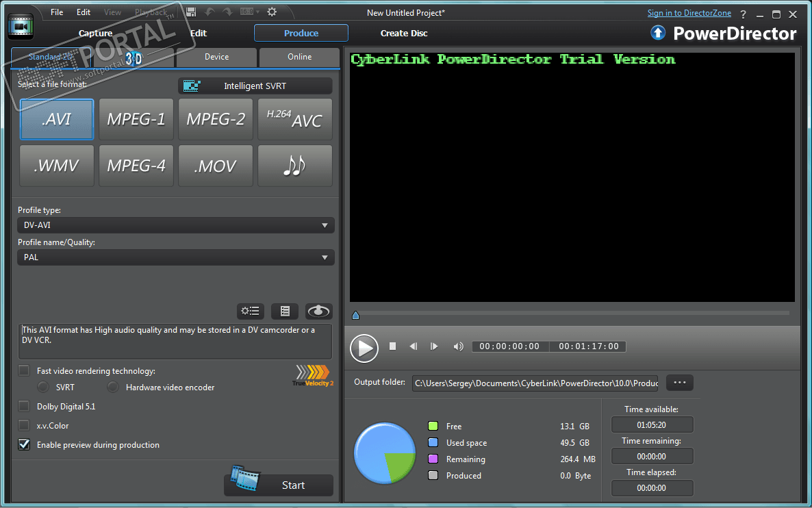Enable Dolby Digital 5.1 checkbox
The image size is (812, 508).
click(24, 406)
